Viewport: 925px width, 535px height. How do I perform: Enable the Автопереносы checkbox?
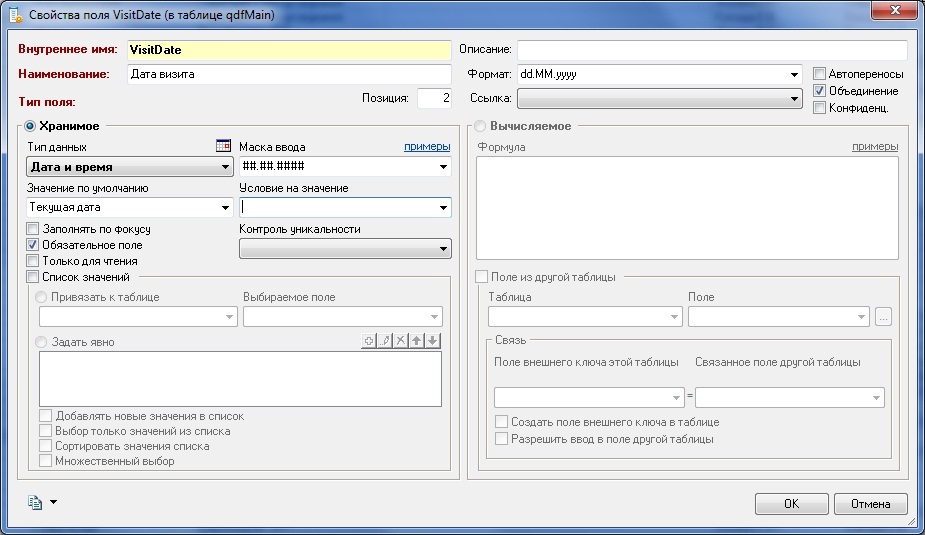click(820, 74)
